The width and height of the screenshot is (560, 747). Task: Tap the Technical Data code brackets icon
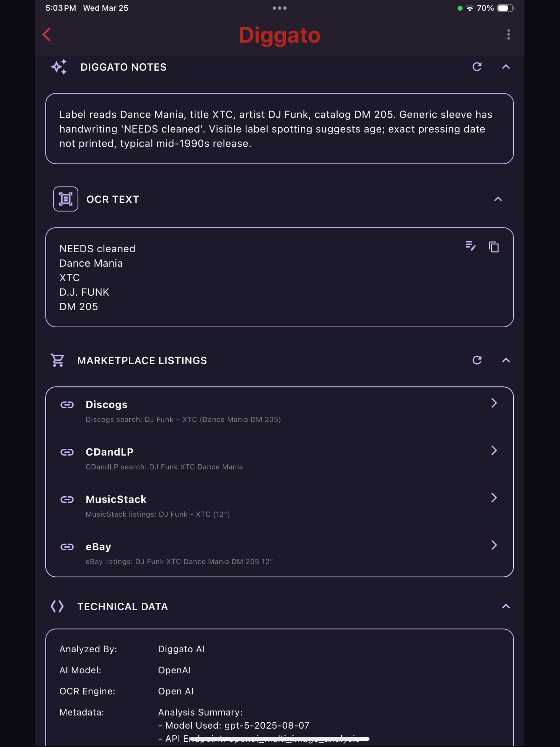[x=57, y=606]
